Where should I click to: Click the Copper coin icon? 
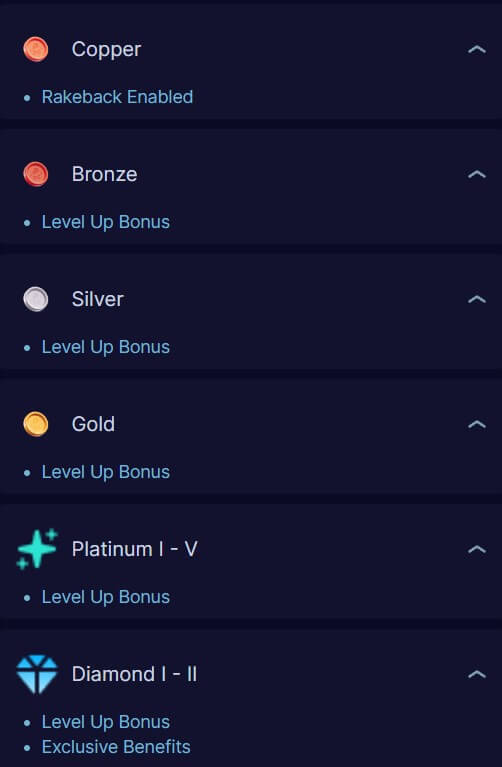(x=36, y=49)
